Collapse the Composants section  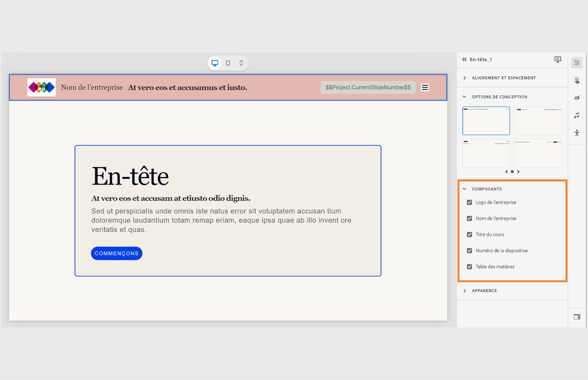[465, 189]
